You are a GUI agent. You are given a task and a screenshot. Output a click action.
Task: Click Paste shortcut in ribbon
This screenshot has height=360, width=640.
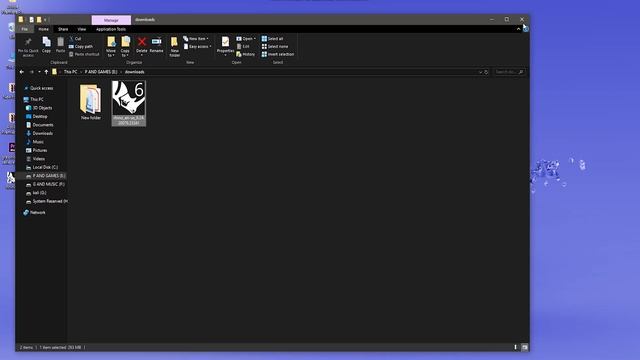[84, 54]
